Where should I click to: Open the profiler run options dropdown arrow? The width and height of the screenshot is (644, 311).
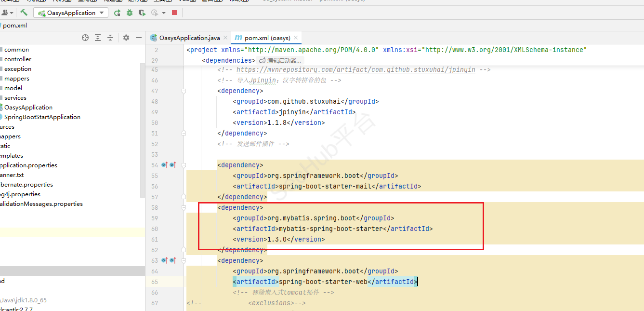(164, 13)
